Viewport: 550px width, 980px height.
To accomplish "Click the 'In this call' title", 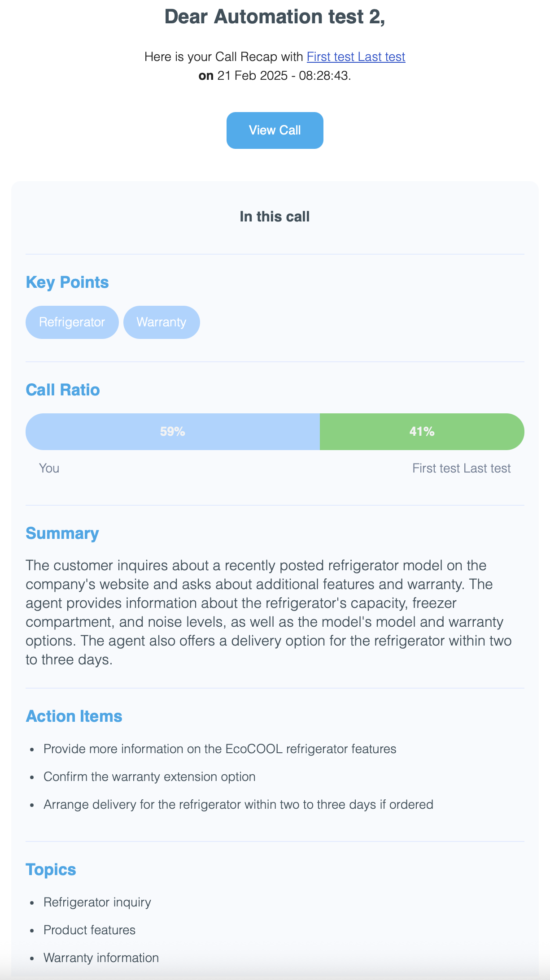I will [x=275, y=217].
